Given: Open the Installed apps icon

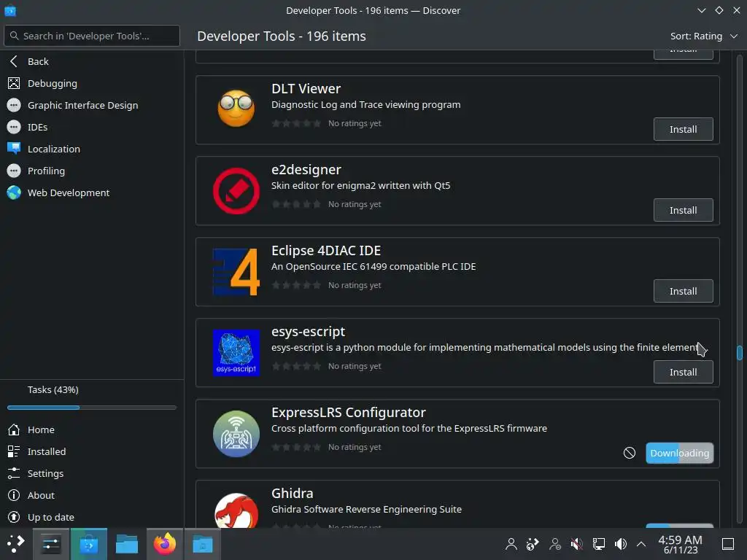Looking at the screenshot, I should (14, 452).
